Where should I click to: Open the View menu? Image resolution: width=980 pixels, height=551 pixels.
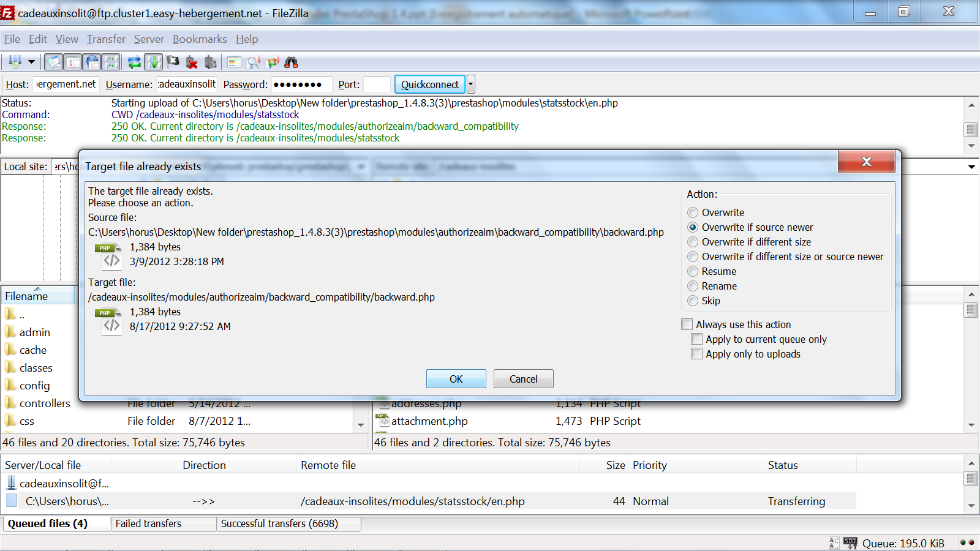(x=67, y=39)
